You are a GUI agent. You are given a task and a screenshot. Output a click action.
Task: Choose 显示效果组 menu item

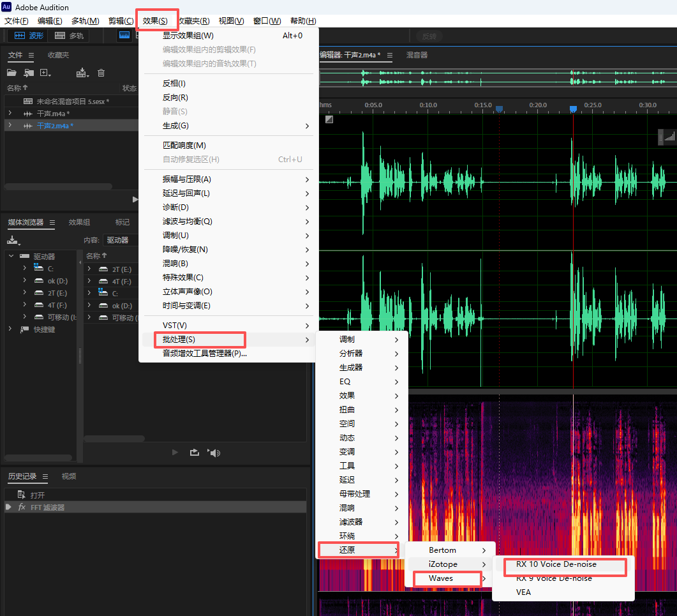(x=229, y=35)
